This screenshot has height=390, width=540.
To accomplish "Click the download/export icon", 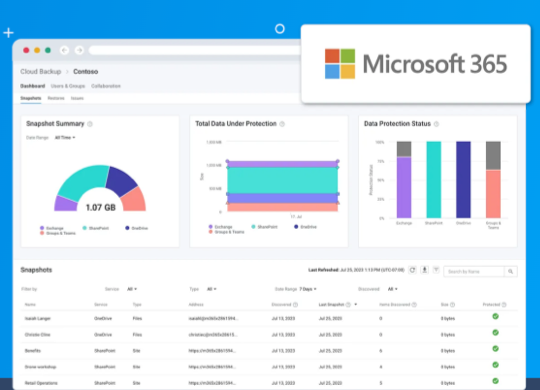I will coord(425,270).
